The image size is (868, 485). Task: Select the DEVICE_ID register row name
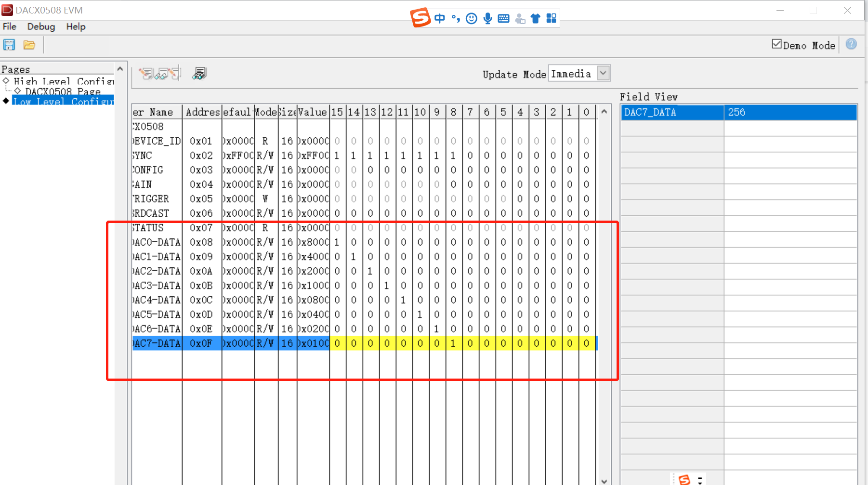(x=157, y=141)
